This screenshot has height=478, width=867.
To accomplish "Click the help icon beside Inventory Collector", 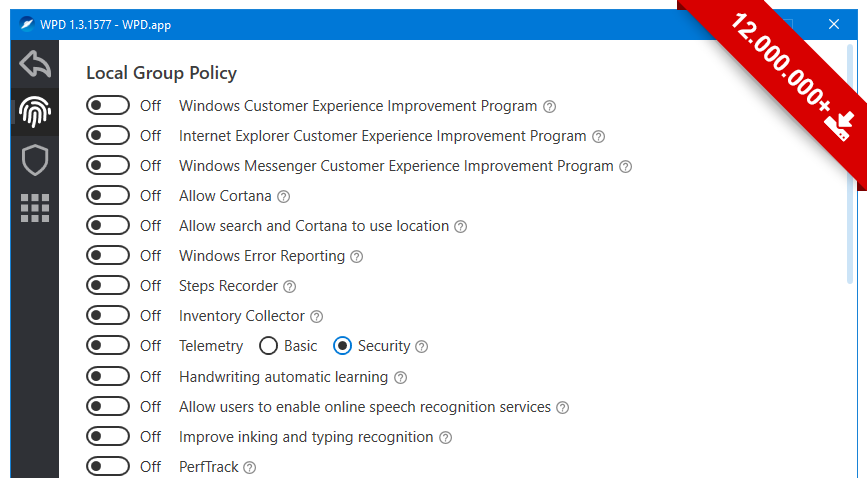I will [316, 317].
